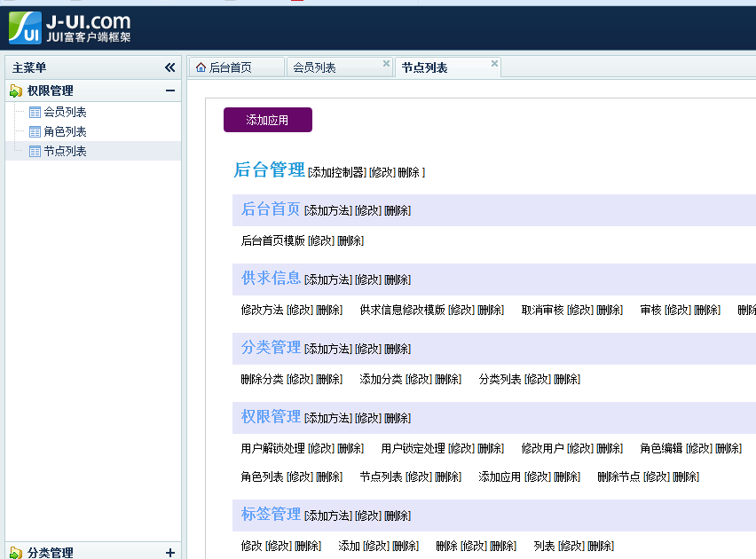Close the 节点列表 tab
756x559 pixels.
tap(494, 63)
